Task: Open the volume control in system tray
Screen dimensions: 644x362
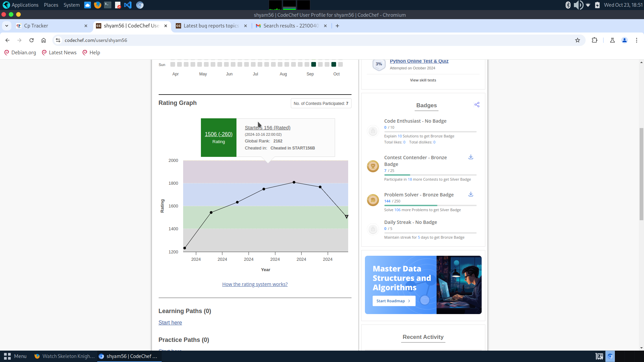Action: click(x=578, y=5)
